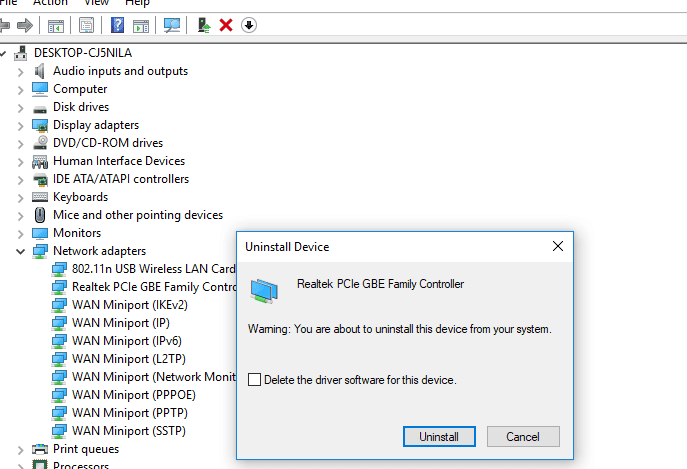Open the Action menu

(x=50, y=3)
